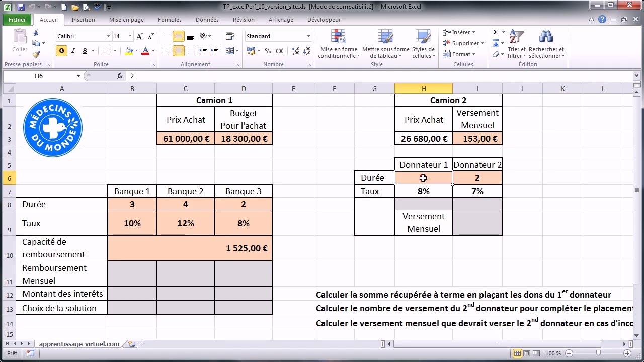Click the thousands separator 000 icon

pyautogui.click(x=280, y=51)
